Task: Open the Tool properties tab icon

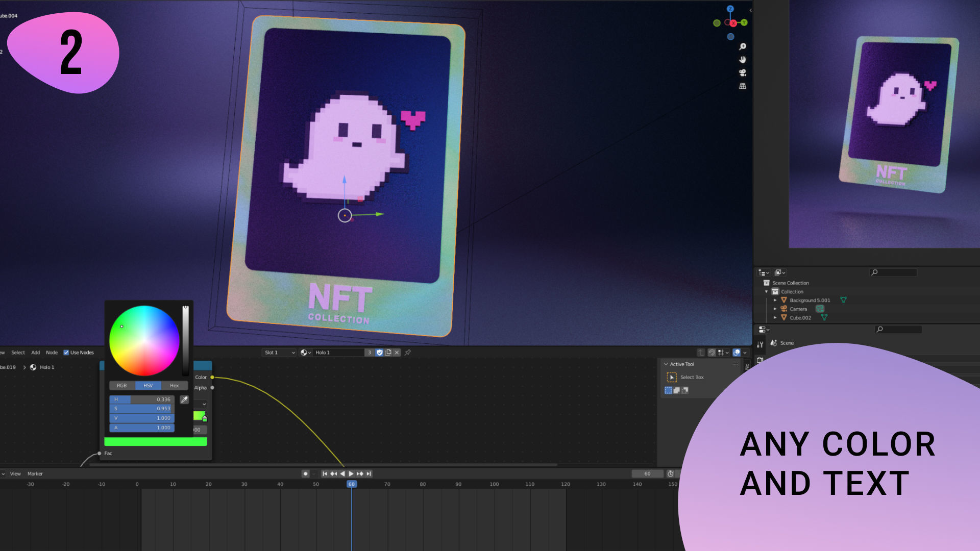Action: tap(760, 345)
